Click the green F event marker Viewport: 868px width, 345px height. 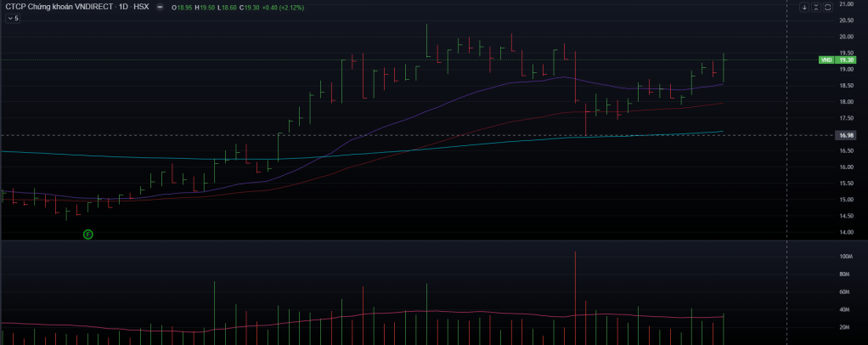pyautogui.click(x=87, y=234)
